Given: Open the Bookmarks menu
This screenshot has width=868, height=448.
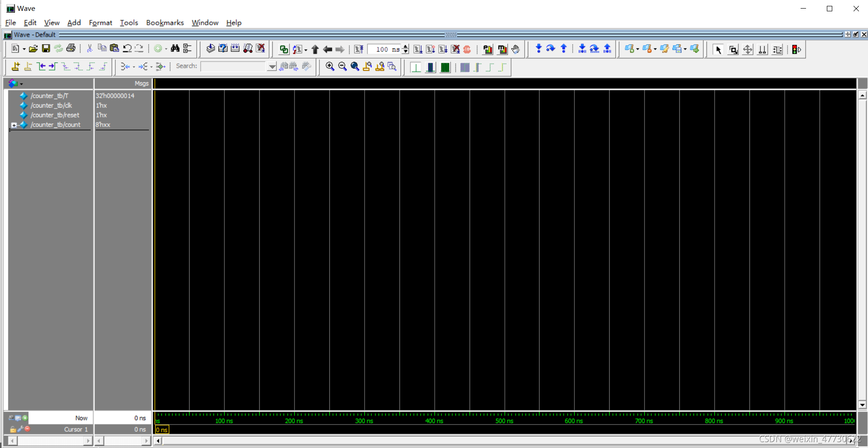Looking at the screenshot, I should point(165,23).
